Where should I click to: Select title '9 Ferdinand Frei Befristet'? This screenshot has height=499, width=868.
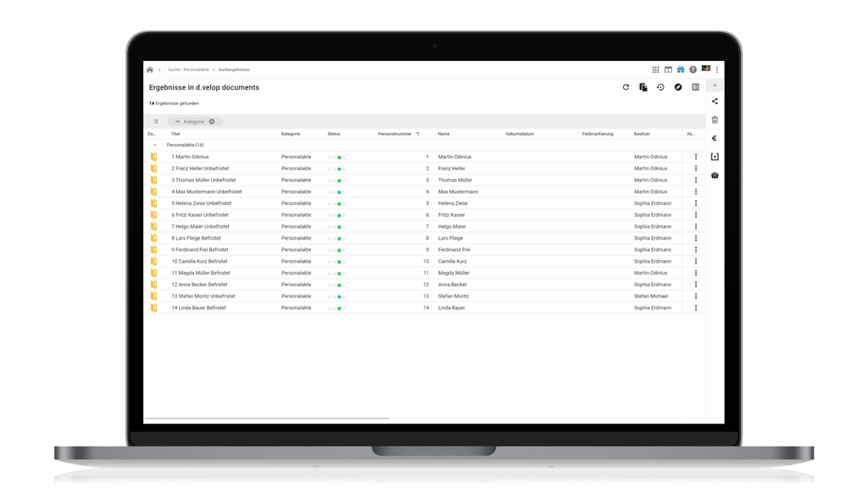200,249
